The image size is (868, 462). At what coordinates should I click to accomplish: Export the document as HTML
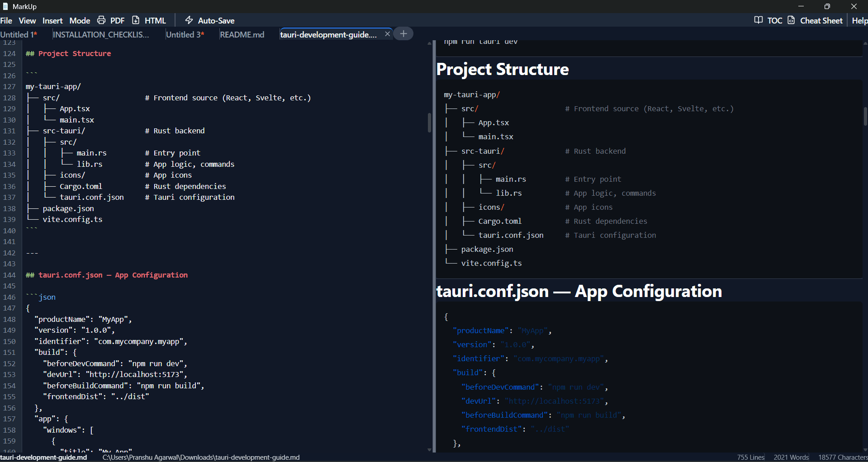pos(156,20)
